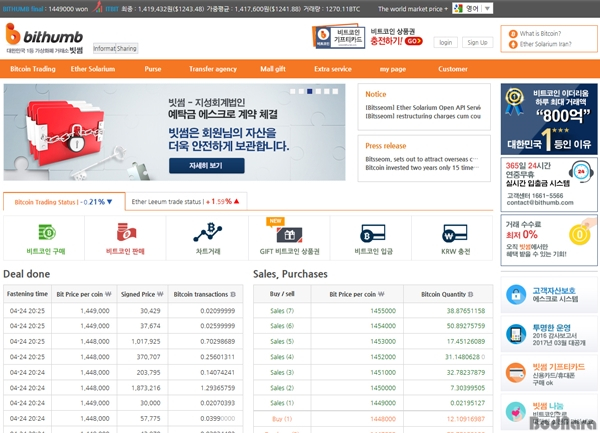Open the Ether Solarium menu
This screenshot has height=433, width=600.
[93, 69]
